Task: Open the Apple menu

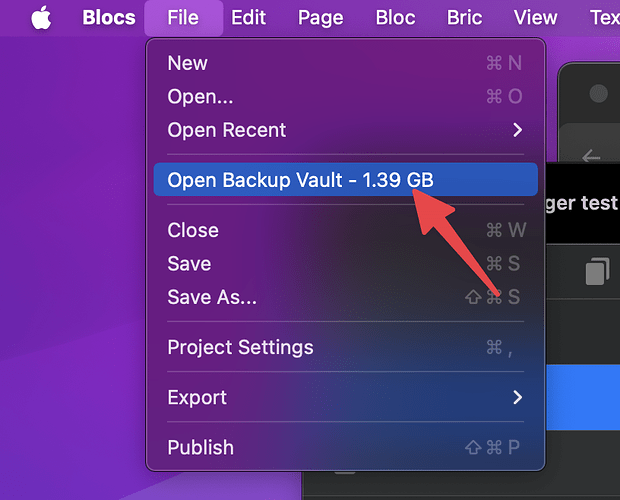Action: (41, 17)
